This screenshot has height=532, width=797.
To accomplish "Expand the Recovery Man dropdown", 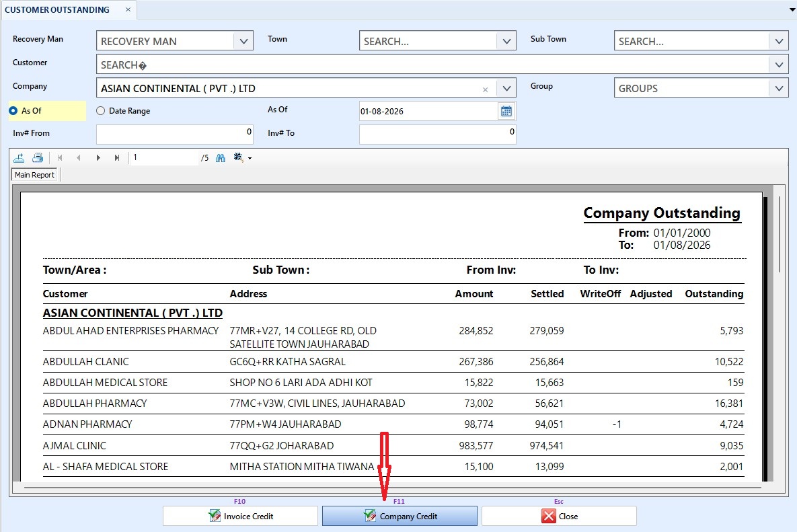I will pos(243,41).
